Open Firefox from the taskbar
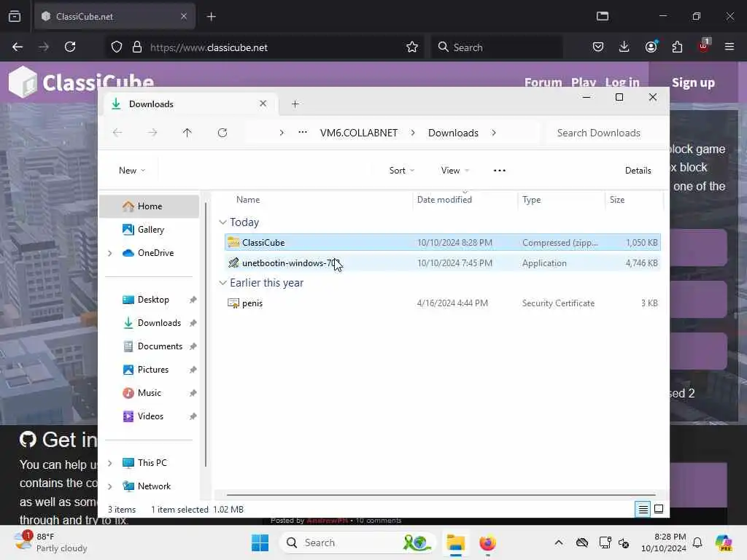This screenshot has width=747, height=560. tap(487, 542)
